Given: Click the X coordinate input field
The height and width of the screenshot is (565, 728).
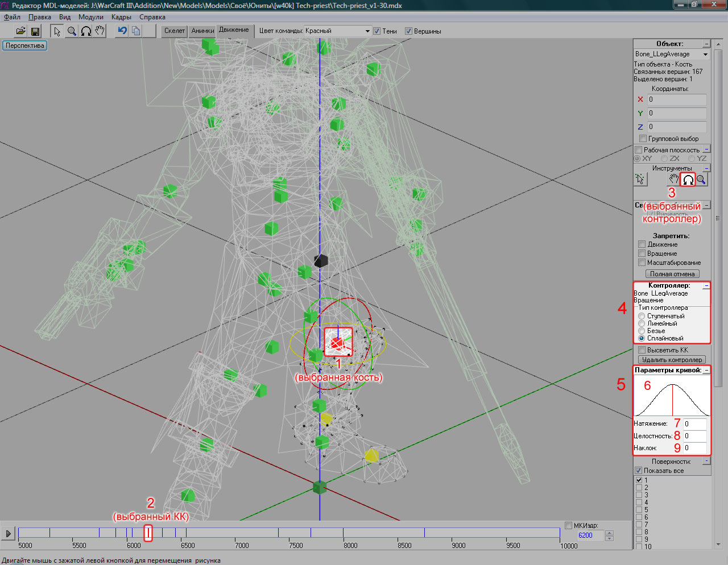Looking at the screenshot, I should coord(677,99).
